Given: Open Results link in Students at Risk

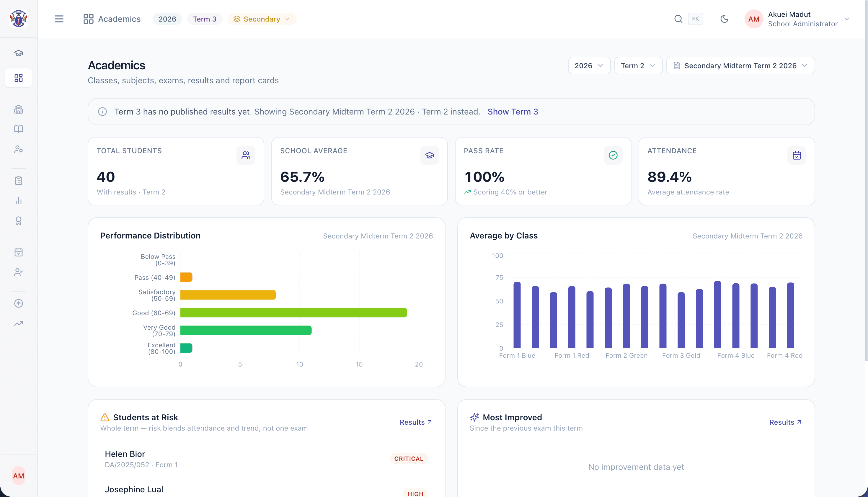Looking at the screenshot, I should click(416, 422).
